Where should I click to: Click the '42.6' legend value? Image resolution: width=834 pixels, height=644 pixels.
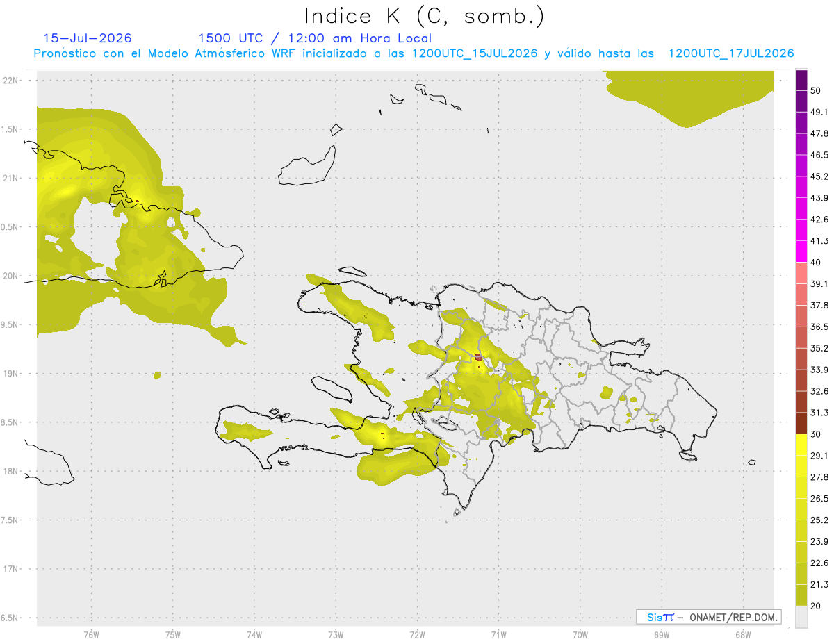pyautogui.click(x=819, y=220)
